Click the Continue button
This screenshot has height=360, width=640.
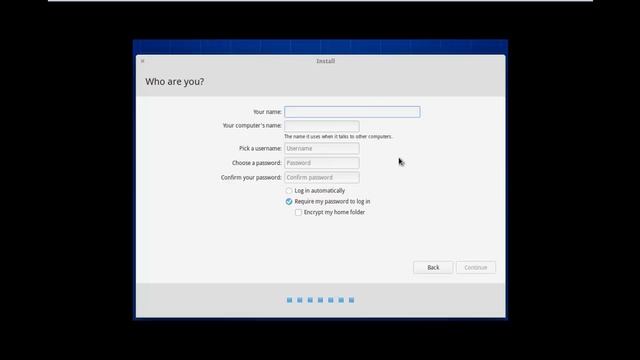tap(476, 268)
